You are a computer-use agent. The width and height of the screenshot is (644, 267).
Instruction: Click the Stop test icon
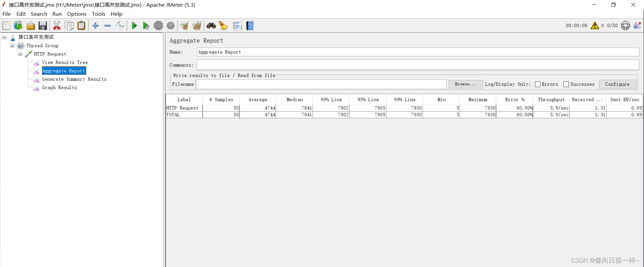tap(158, 25)
